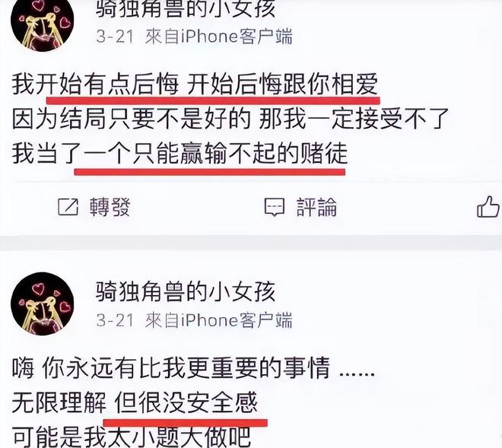Click 來自iPhone客户端 above the 后悔 post
This screenshot has width=502, height=448.
pyautogui.click(x=218, y=37)
